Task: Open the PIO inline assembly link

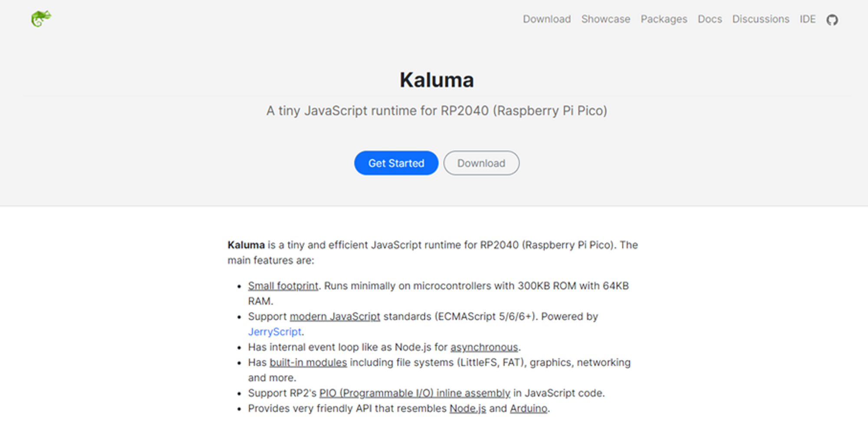Action: tap(414, 393)
